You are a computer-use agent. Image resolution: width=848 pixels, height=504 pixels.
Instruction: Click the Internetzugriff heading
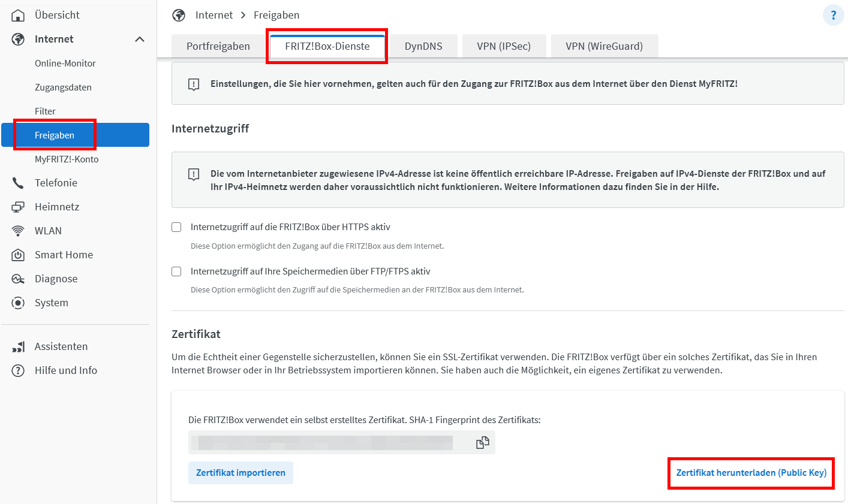click(x=210, y=128)
